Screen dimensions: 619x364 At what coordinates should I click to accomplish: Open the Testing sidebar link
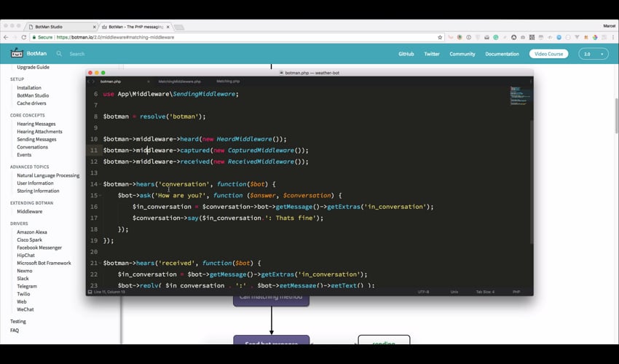(x=18, y=321)
